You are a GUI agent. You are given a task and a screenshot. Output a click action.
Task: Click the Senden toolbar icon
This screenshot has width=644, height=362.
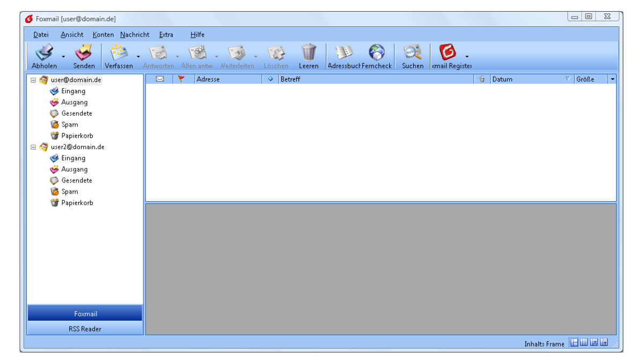(x=84, y=54)
